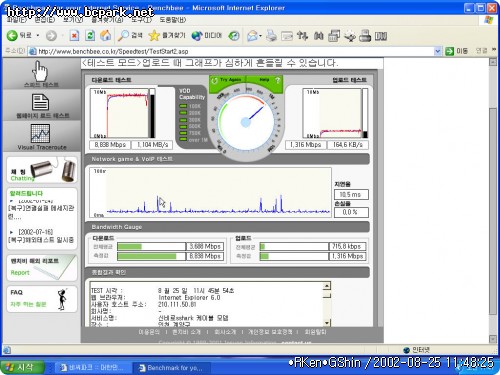Screen dimensions: 500x375
Task: Click Try Again on the gauge
Action: tap(227, 80)
